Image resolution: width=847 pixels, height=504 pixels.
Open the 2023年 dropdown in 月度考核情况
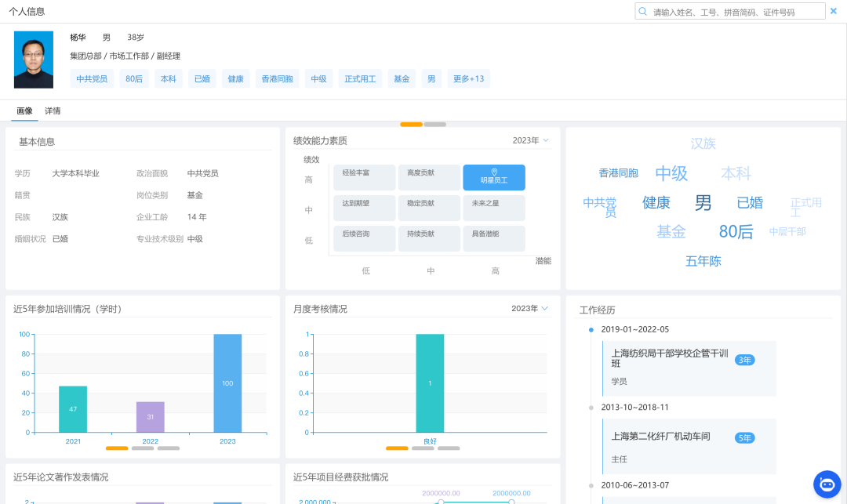coord(530,308)
